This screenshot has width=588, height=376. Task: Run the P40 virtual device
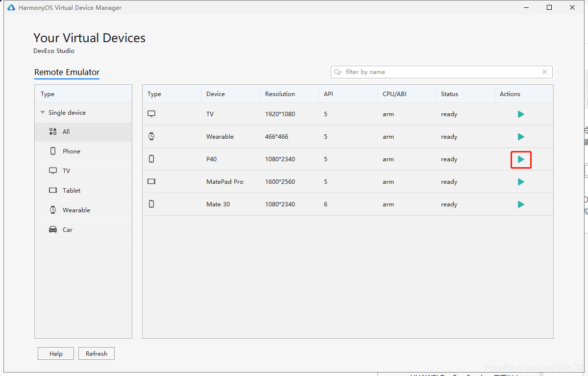click(521, 159)
